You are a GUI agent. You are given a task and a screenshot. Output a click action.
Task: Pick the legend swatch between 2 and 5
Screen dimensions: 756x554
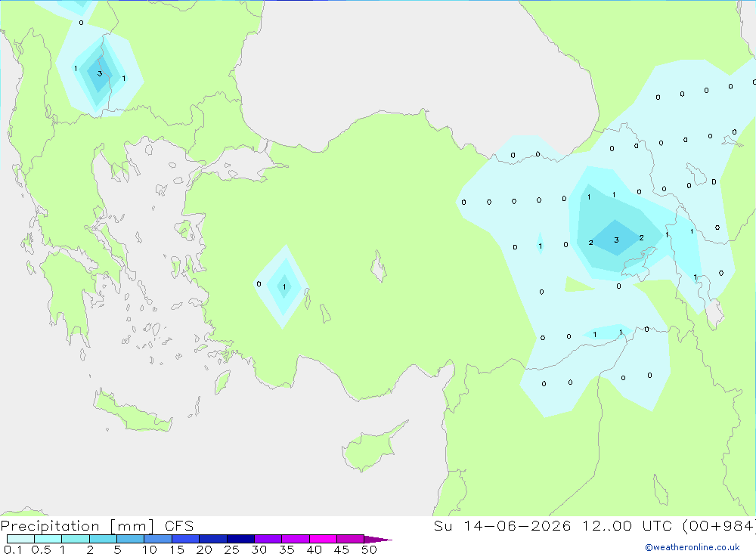coord(103,539)
